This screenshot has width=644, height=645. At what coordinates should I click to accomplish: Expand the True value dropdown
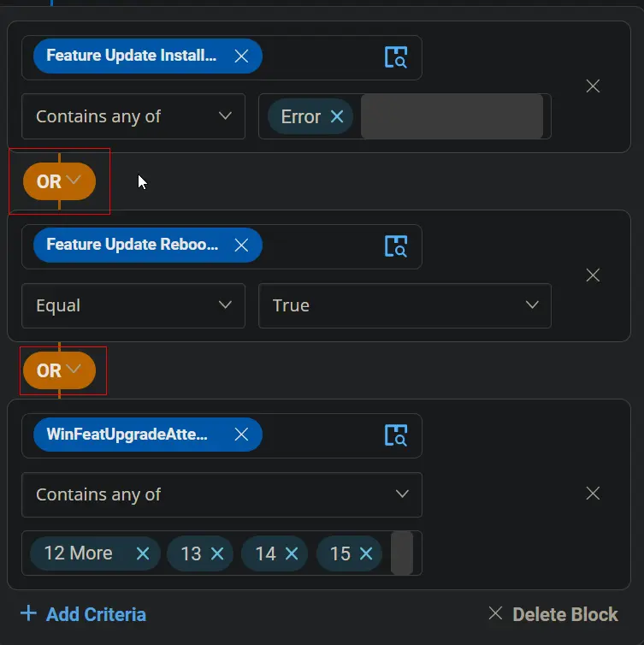pos(405,305)
